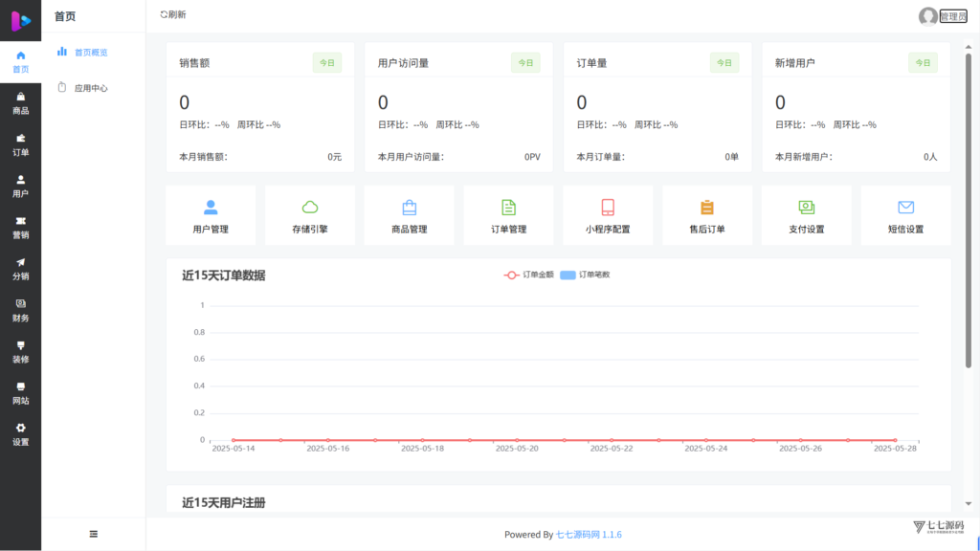Click the 0人 monthly new users value
The width and height of the screenshot is (980, 551).
click(930, 157)
